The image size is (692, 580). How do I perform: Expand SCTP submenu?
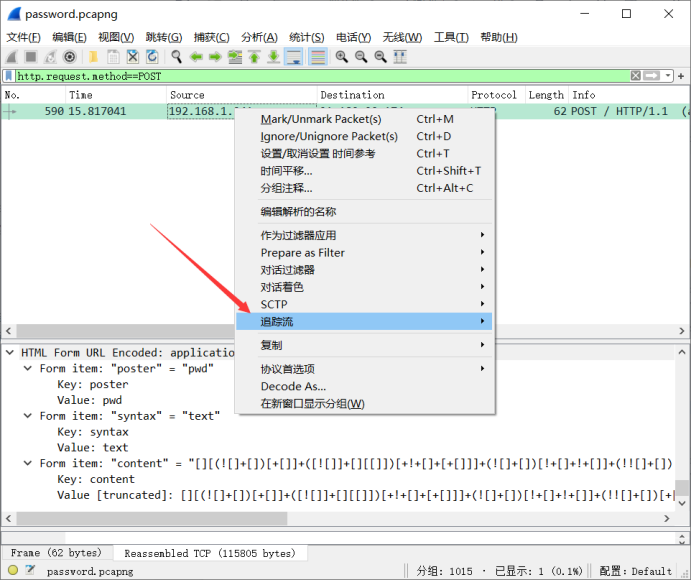[x=365, y=304]
